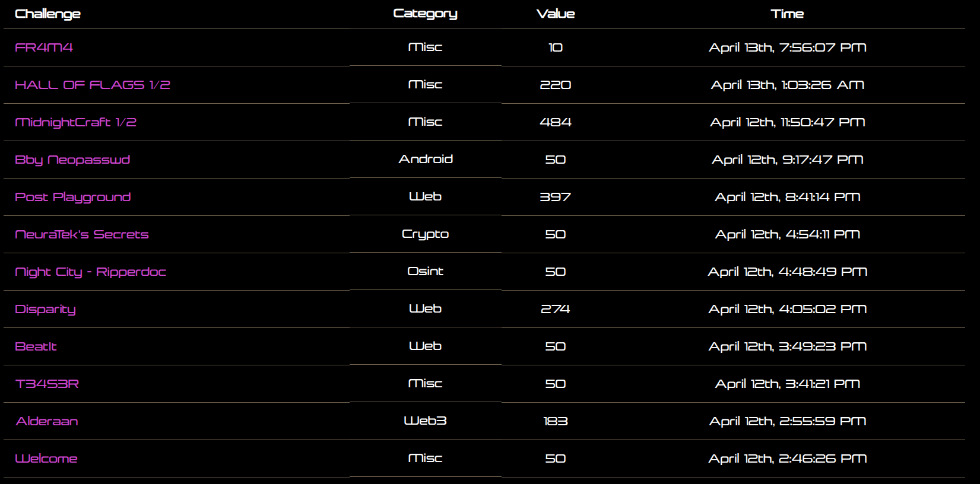Open the MidnightCraft 1/2 challenge
This screenshot has width=980, height=484.
click(x=76, y=122)
